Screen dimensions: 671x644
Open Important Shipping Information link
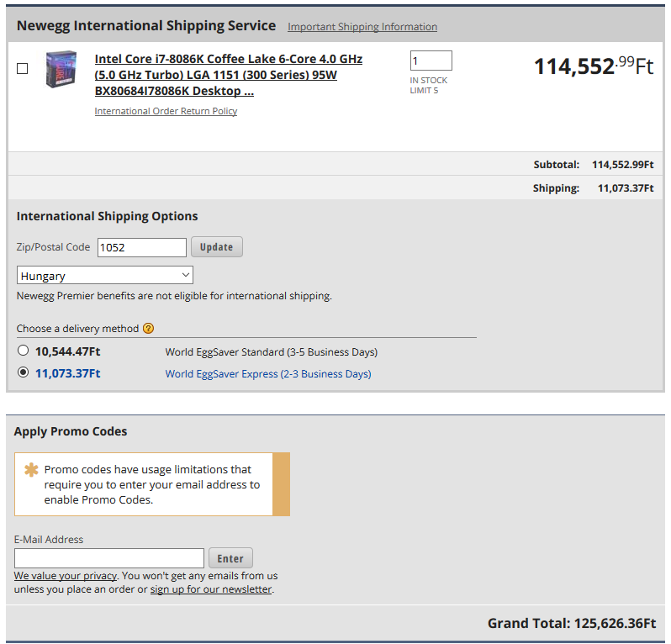[362, 27]
